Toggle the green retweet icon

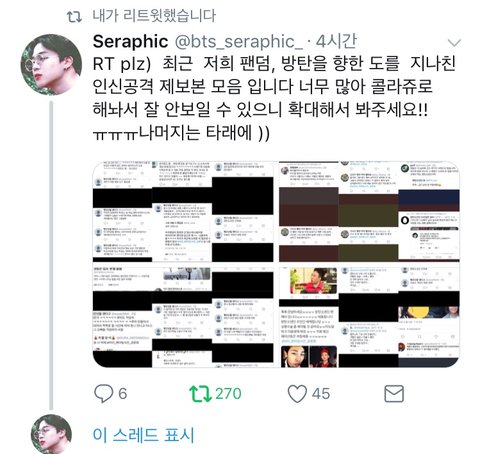point(200,394)
